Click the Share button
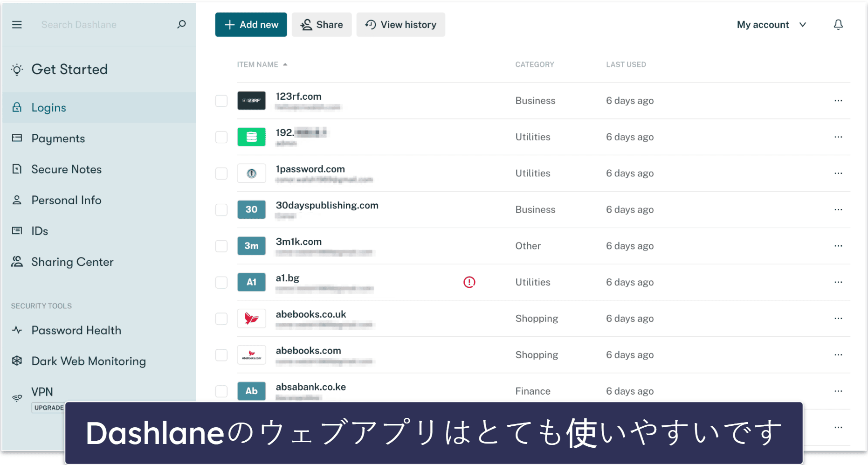Image resolution: width=868 pixels, height=465 pixels. (322, 25)
